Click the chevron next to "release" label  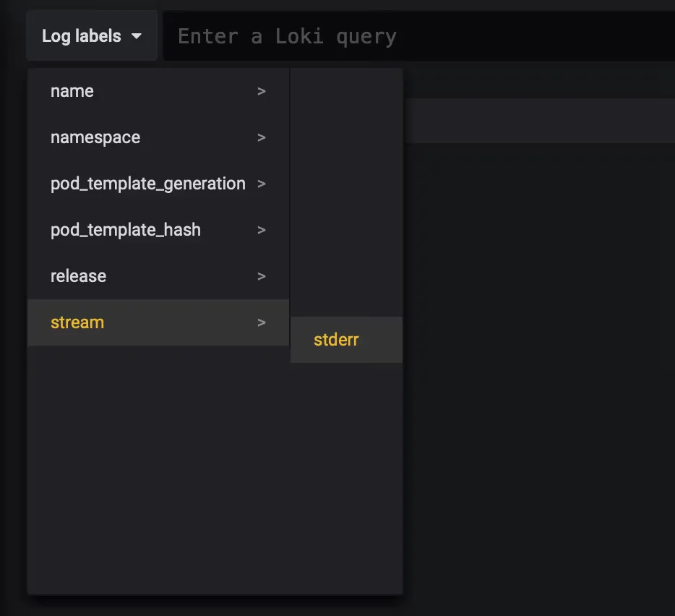coord(261,276)
